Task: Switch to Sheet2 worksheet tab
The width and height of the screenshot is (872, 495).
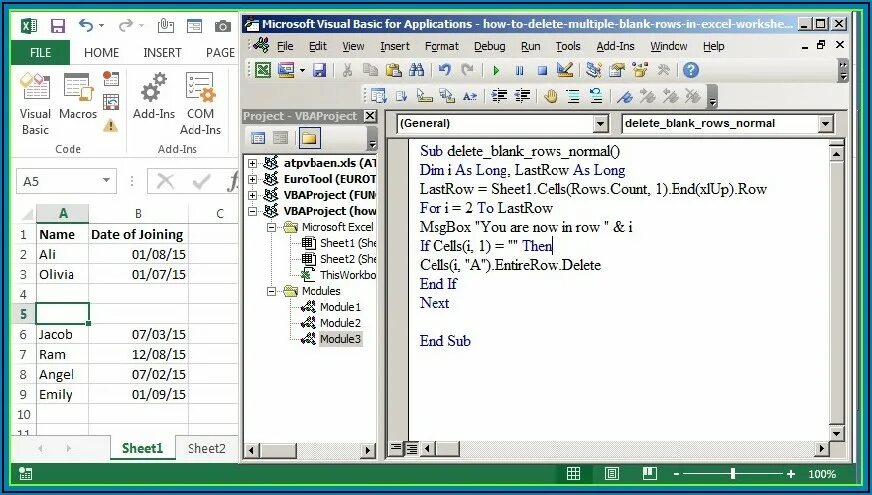Action: point(206,448)
